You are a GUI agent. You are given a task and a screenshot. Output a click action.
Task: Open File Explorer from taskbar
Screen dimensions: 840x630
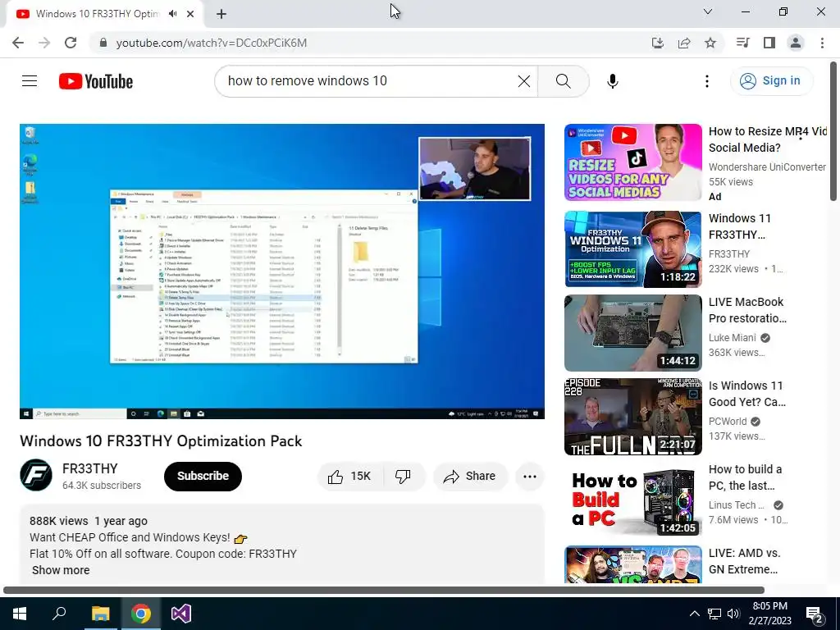pos(100,614)
